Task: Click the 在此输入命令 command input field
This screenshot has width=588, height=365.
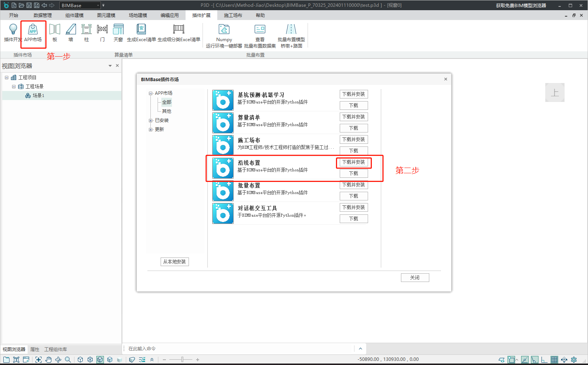Action: [x=238, y=349]
